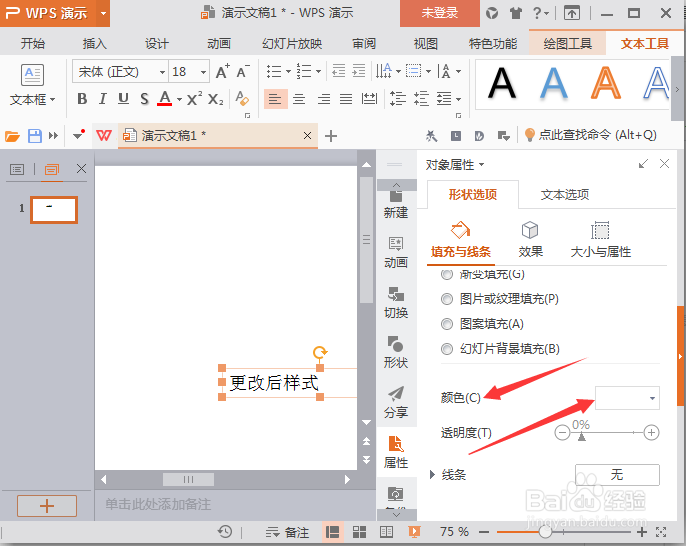Open the WPS 演示 application menu arrow

(103, 13)
